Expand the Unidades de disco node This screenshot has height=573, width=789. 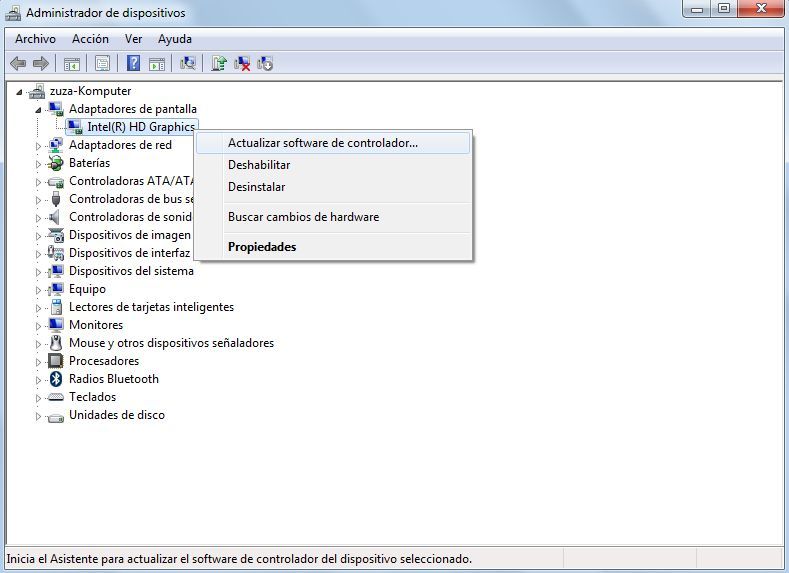point(38,416)
